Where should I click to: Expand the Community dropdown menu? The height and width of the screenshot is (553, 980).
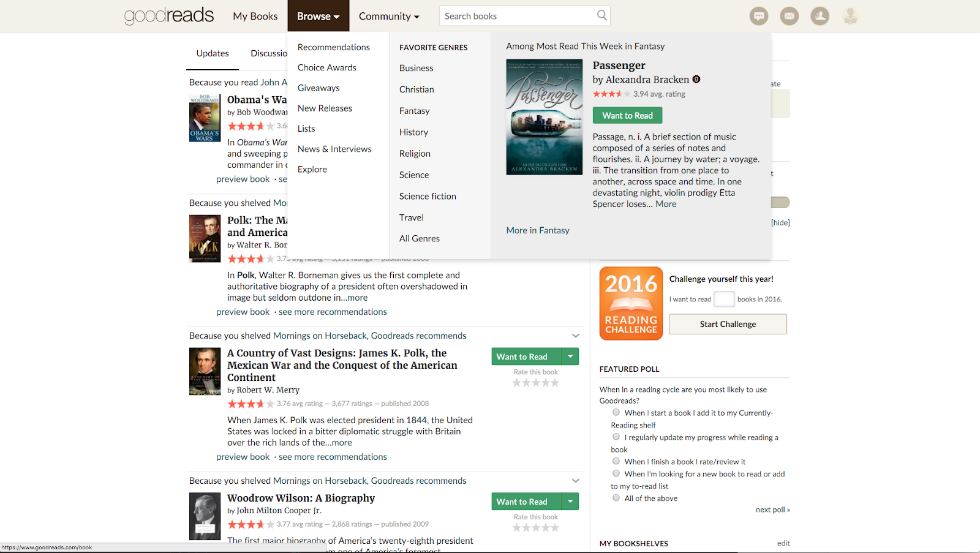(389, 16)
